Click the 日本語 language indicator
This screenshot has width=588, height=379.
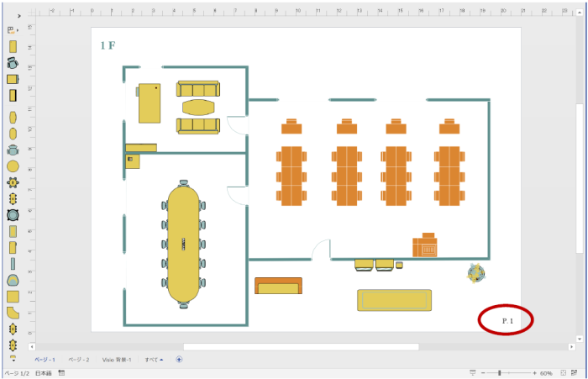click(x=44, y=372)
